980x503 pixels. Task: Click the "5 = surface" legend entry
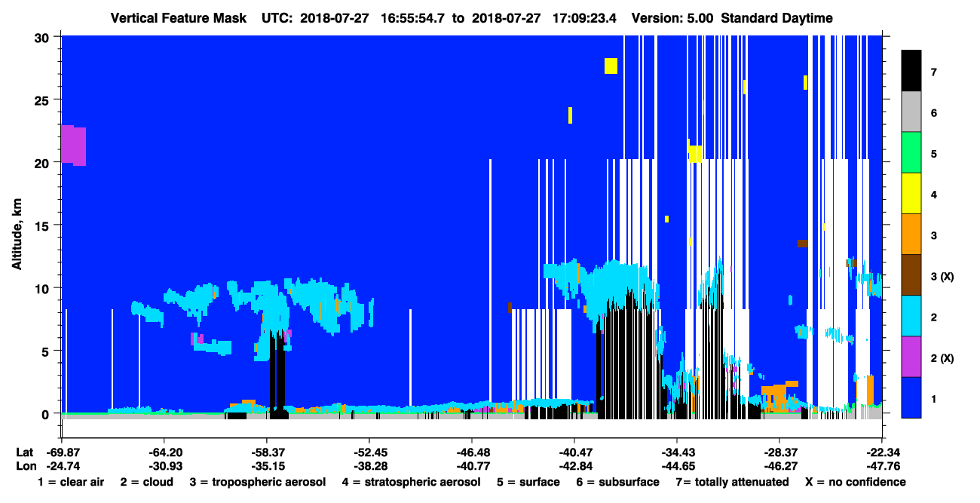pos(528,482)
